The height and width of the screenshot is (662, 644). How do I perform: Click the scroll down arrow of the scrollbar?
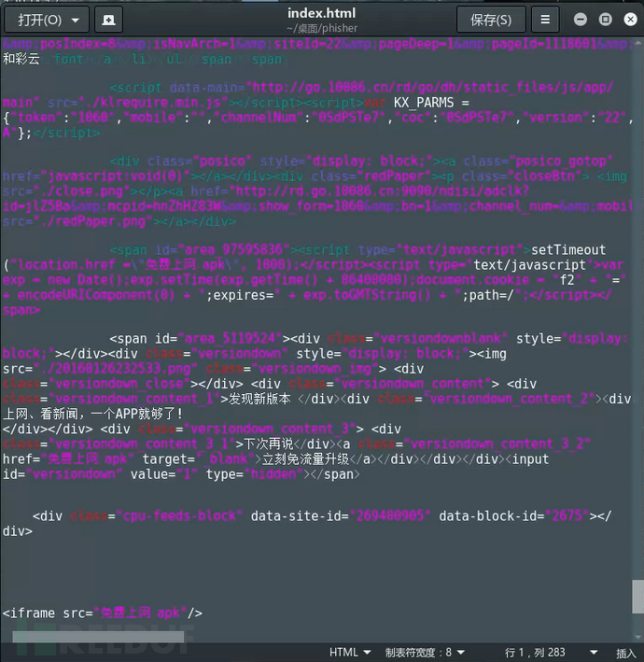[x=637, y=638]
